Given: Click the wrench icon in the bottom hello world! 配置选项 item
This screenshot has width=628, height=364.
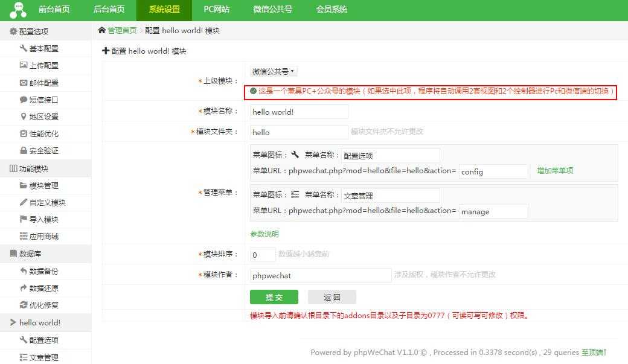Looking at the screenshot, I should 23,340.
